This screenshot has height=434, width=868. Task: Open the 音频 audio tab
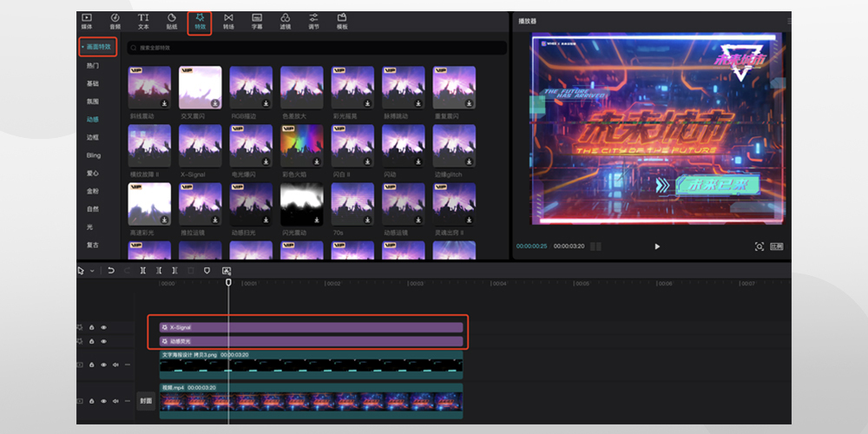(115, 22)
